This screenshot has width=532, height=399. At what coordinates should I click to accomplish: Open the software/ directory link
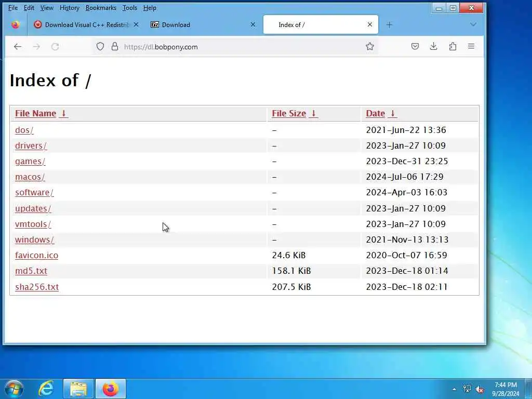pyautogui.click(x=34, y=192)
